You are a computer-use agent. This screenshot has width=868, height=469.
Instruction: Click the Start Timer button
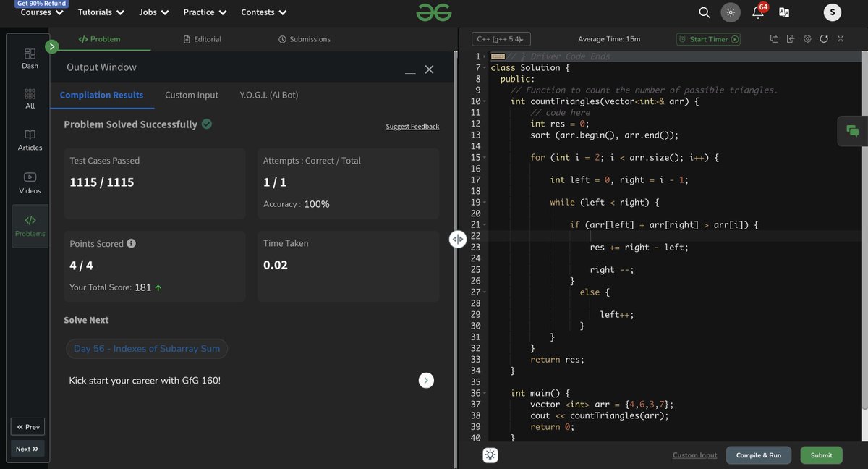pyautogui.click(x=708, y=39)
